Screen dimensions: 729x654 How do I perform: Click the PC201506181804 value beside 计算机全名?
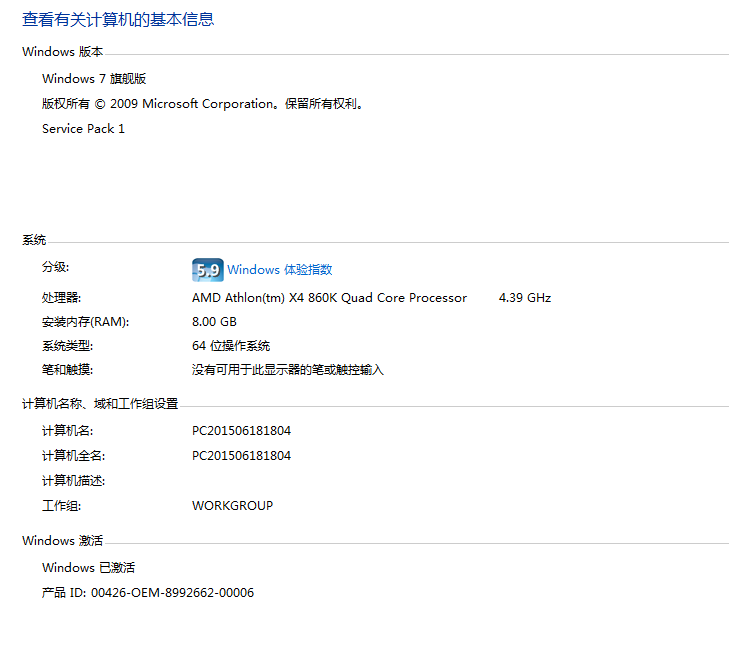[241, 456]
